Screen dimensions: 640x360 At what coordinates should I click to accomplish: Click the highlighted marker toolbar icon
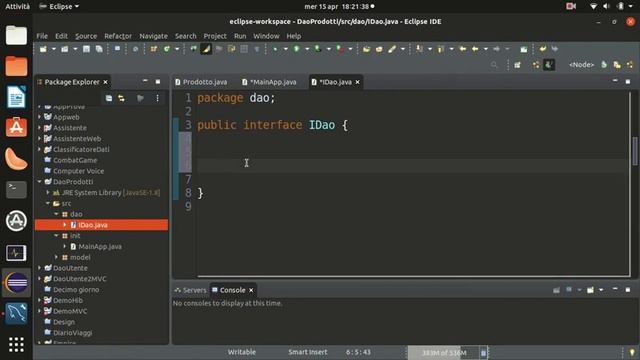click(206, 49)
